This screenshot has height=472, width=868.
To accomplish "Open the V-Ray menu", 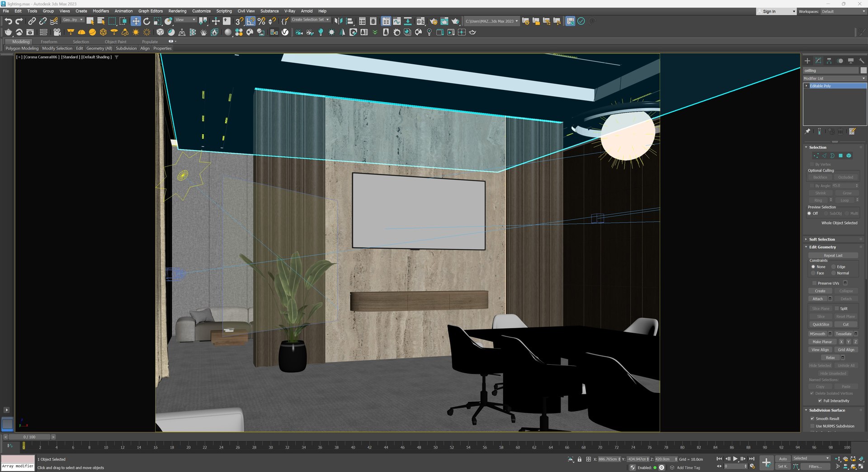I will pos(289,11).
